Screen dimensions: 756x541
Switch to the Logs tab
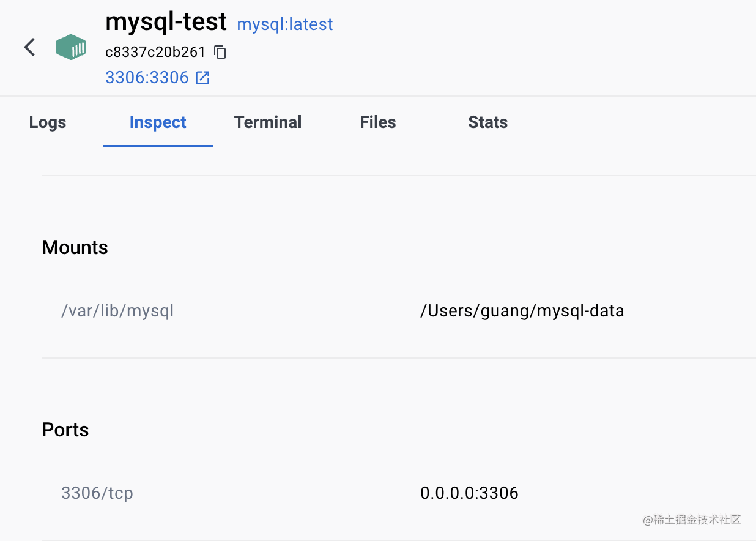coord(48,122)
